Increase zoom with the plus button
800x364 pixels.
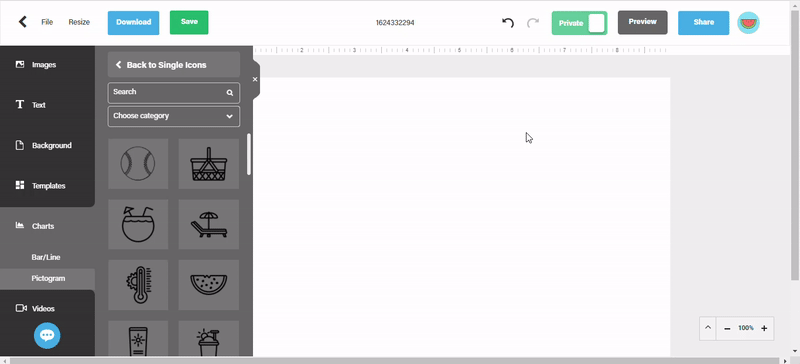point(764,328)
